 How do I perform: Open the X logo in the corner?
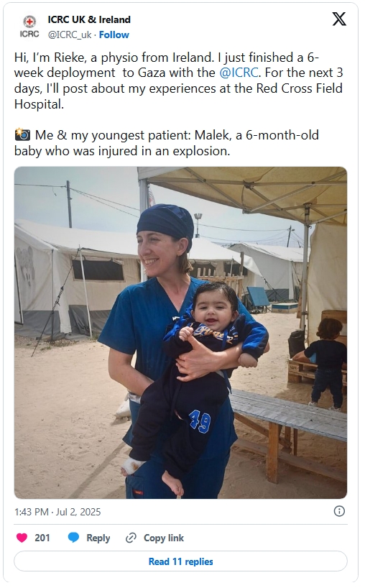pyautogui.click(x=339, y=19)
